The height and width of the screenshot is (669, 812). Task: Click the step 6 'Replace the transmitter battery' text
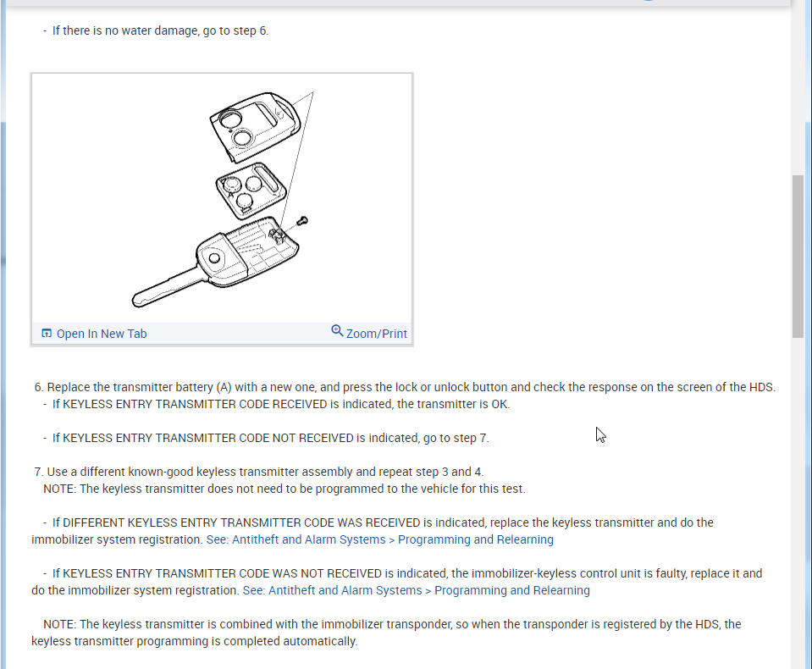(405, 387)
